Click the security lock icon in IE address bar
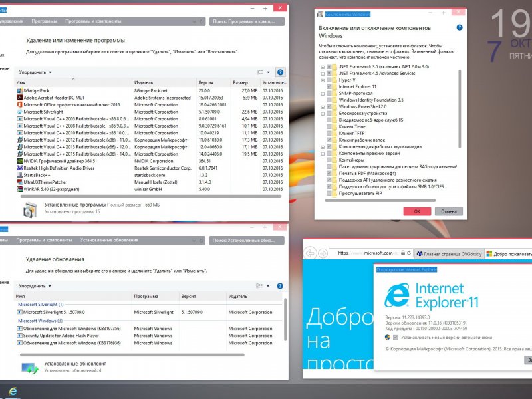532x399 pixels. [403, 253]
